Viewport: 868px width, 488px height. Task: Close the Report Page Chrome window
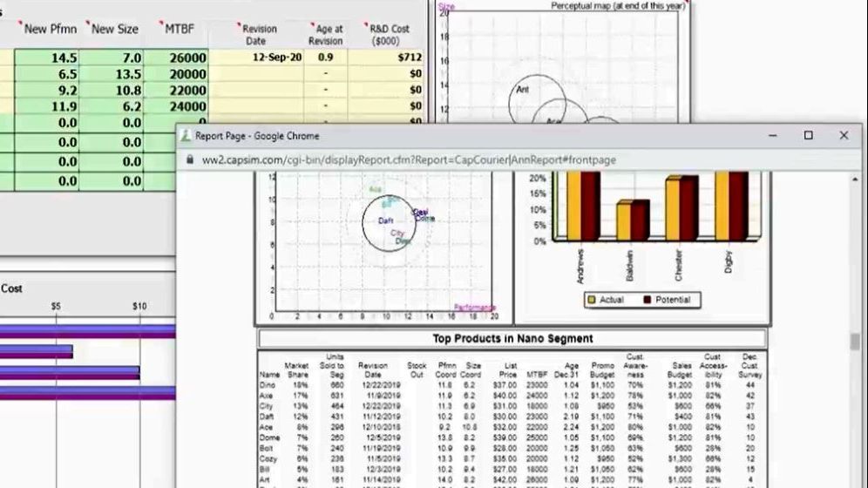(x=844, y=136)
